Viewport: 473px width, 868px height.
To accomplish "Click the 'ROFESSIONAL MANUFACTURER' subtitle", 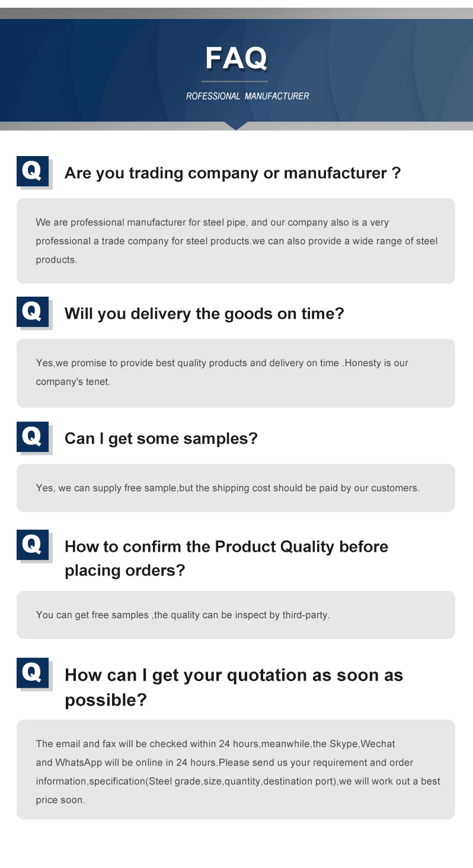I will click(247, 96).
